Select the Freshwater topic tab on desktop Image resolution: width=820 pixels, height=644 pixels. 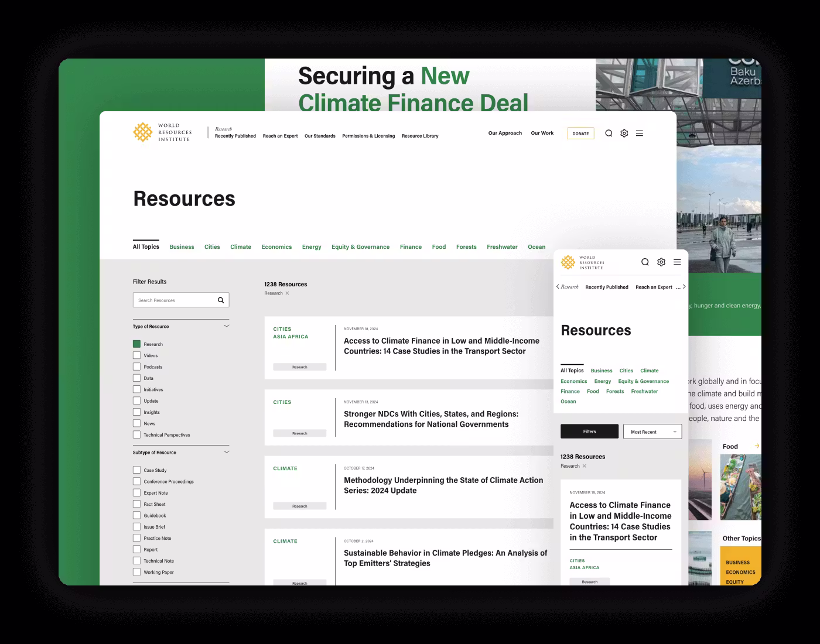[x=502, y=247]
